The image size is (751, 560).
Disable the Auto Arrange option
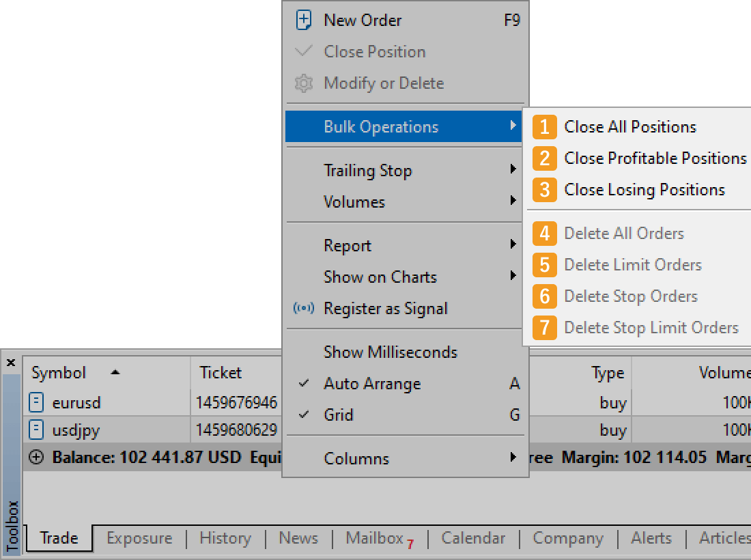point(372,384)
